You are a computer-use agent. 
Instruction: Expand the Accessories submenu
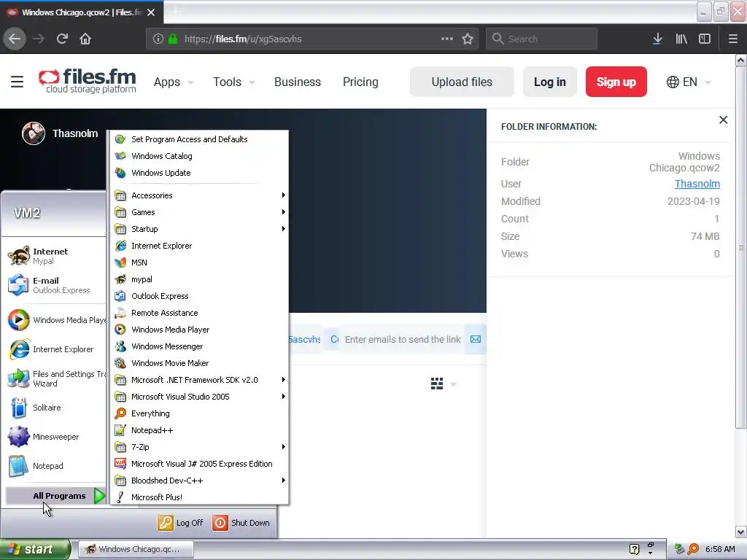point(200,195)
